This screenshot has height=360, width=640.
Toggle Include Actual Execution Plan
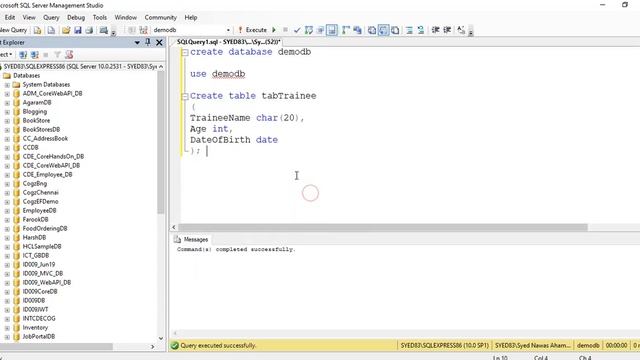pyautogui.click(x=346, y=30)
